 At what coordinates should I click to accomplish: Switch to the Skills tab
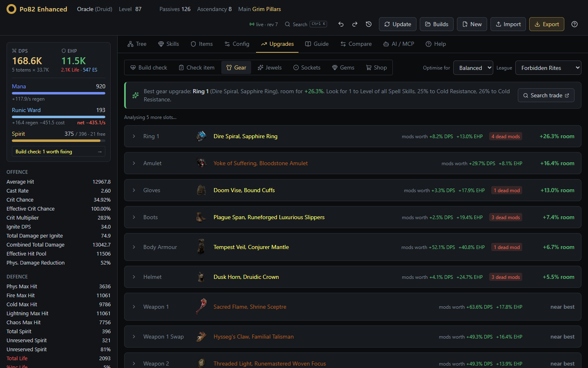(169, 44)
